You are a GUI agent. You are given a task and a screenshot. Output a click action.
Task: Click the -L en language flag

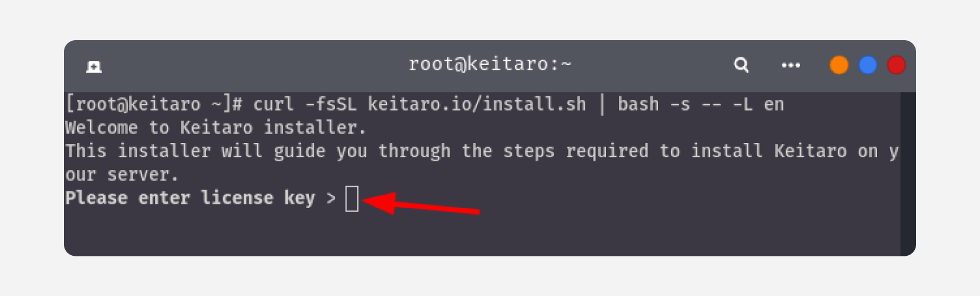click(x=758, y=105)
